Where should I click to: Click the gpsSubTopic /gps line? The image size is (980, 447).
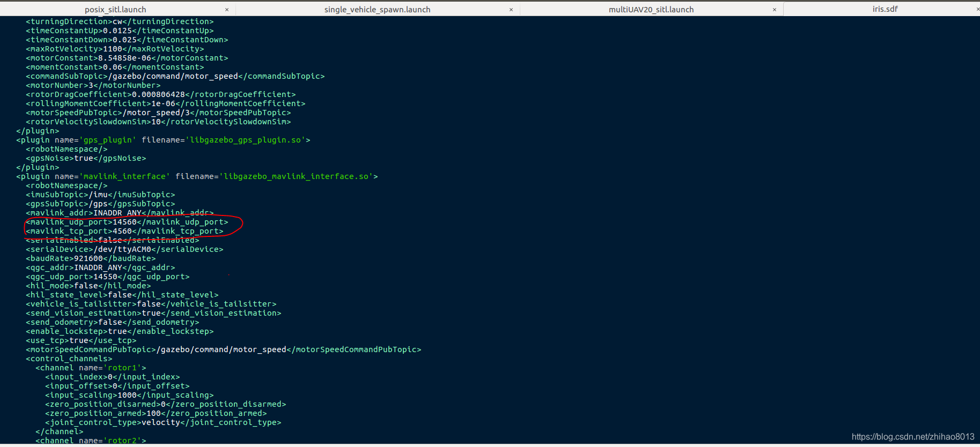coord(100,204)
